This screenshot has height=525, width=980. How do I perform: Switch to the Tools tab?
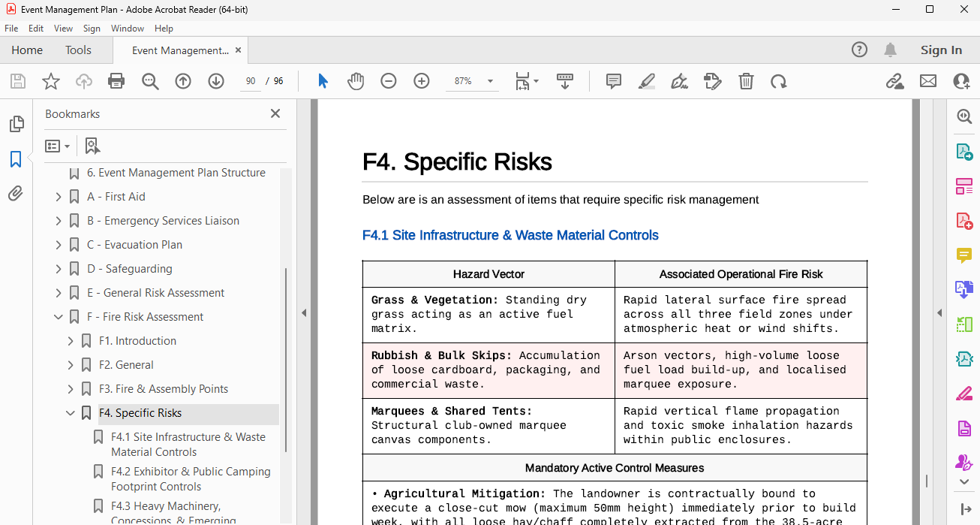click(x=78, y=50)
